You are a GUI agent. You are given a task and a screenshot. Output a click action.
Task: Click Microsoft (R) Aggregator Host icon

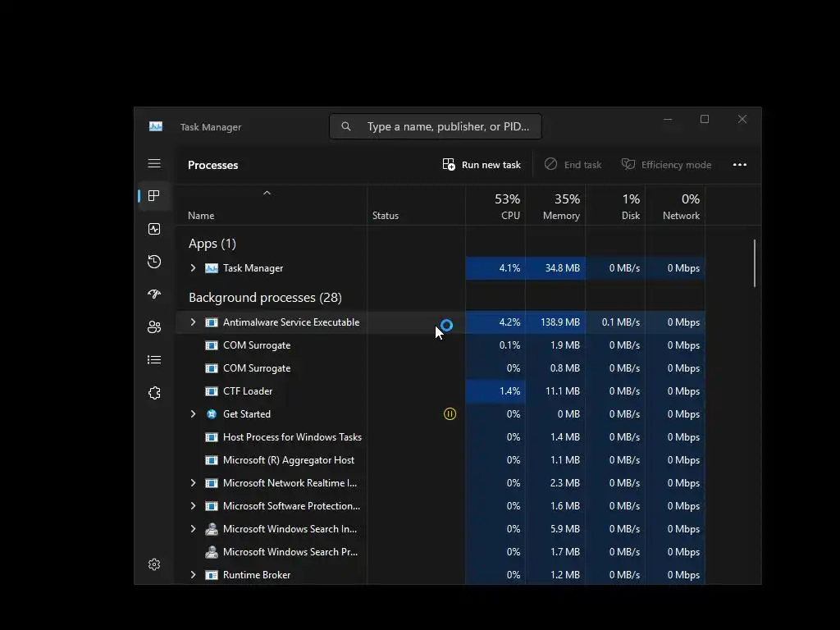click(212, 461)
